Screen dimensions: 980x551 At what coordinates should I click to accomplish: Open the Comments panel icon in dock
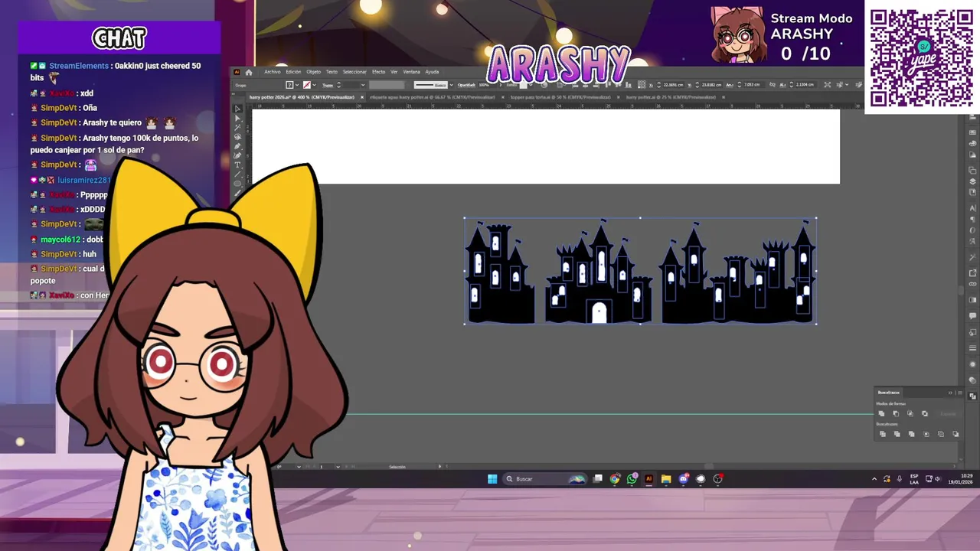pyautogui.click(x=972, y=315)
